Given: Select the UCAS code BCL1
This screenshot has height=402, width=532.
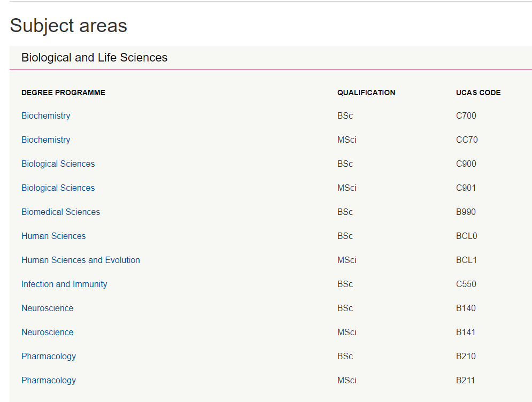Looking at the screenshot, I should (467, 260).
